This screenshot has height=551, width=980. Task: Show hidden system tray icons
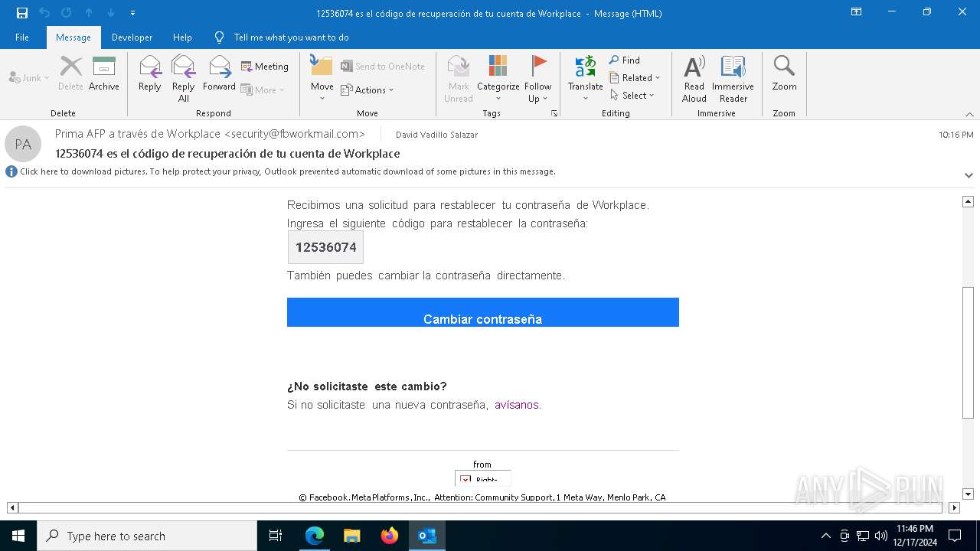tap(825, 536)
